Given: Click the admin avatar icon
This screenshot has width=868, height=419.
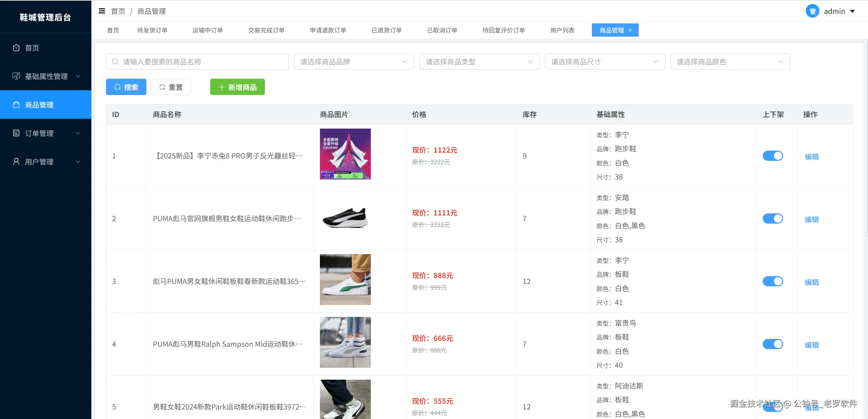Looking at the screenshot, I should click(812, 11).
